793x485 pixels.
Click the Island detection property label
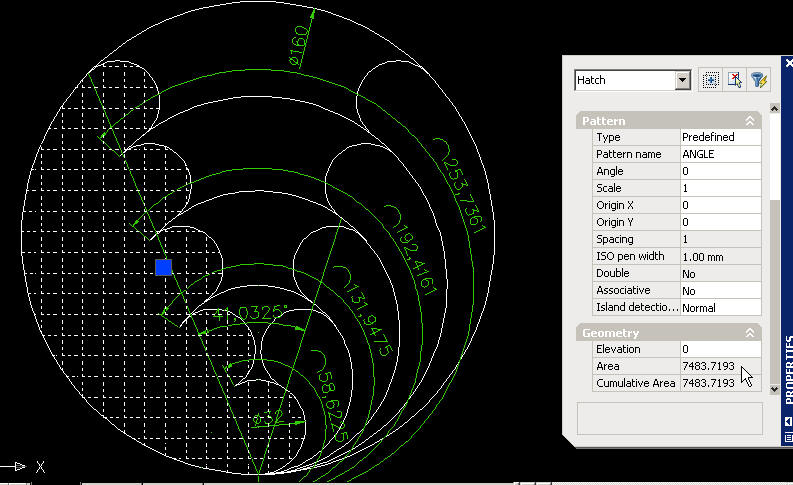tap(637, 307)
